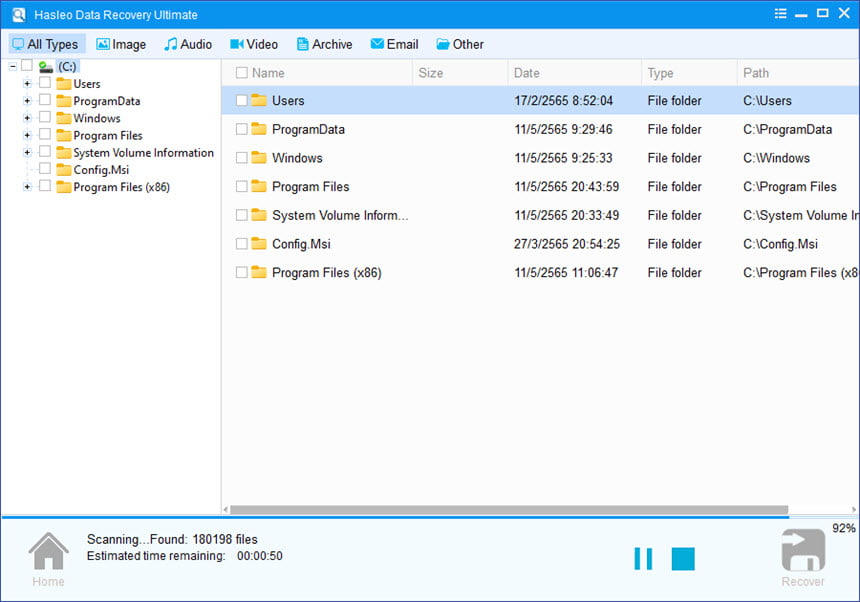Viewport: 860px width, 602px height.
Task: Select System Volume Information in tree
Action: pyautogui.click(x=143, y=153)
